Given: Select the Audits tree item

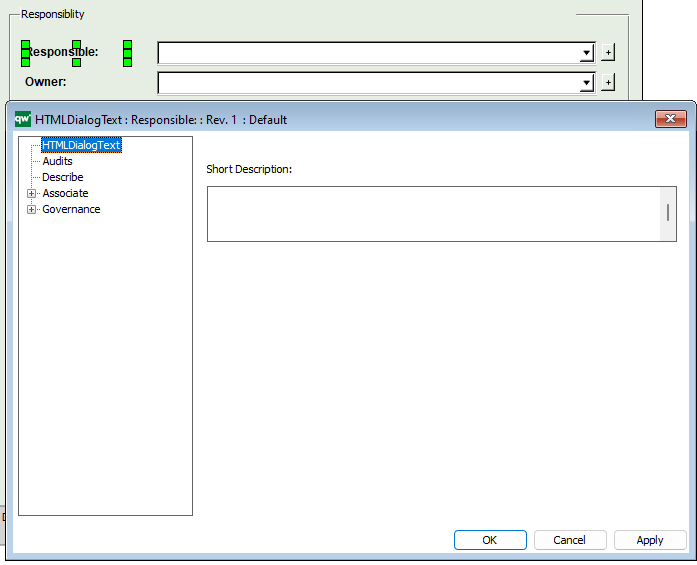Looking at the screenshot, I should 57,161.
